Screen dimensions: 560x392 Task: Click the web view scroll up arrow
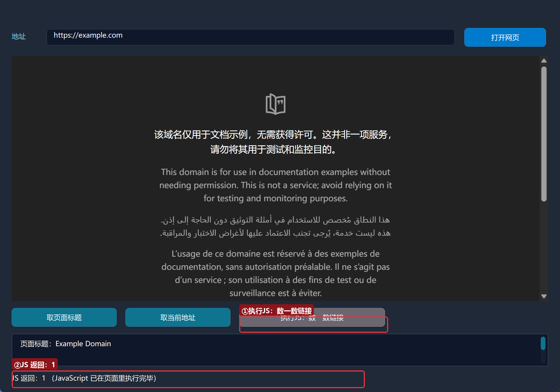[544, 61]
